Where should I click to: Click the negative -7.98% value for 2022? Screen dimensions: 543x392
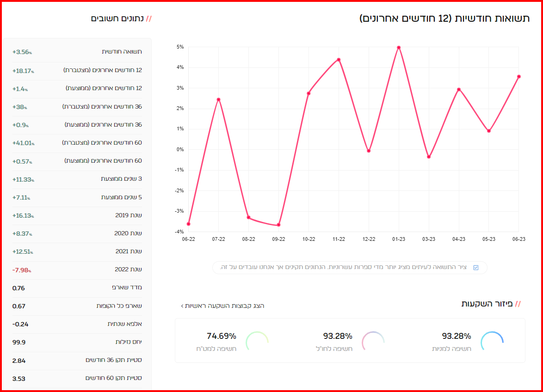point(21,270)
